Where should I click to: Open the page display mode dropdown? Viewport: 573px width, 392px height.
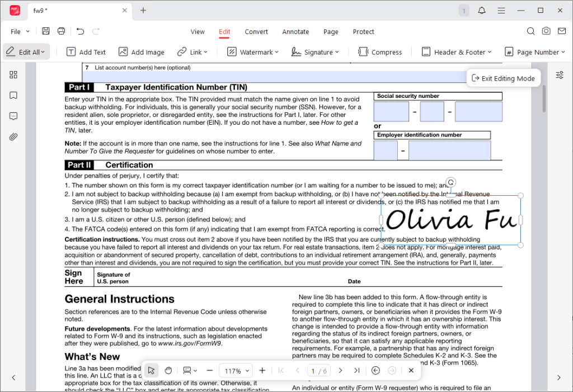[190, 370]
